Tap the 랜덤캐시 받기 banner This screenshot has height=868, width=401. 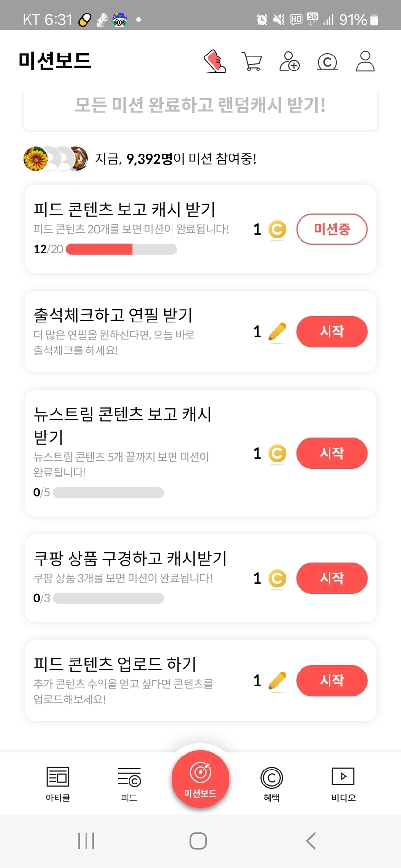tap(200, 105)
